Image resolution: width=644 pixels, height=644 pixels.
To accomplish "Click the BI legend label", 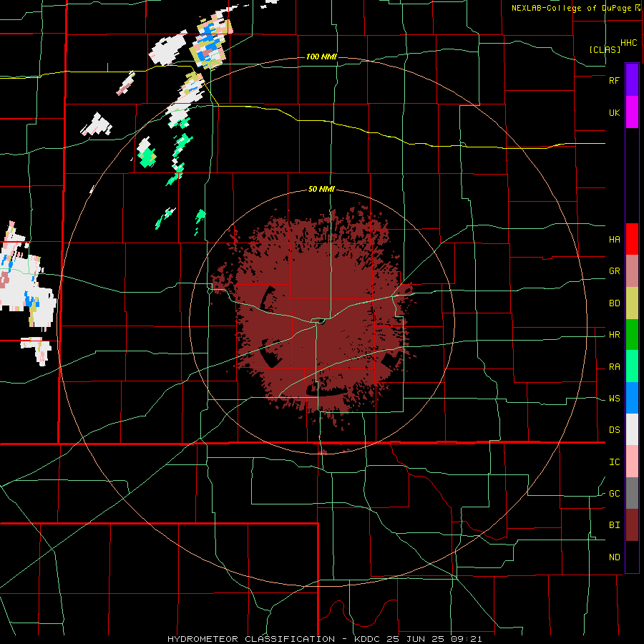I will (614, 525).
